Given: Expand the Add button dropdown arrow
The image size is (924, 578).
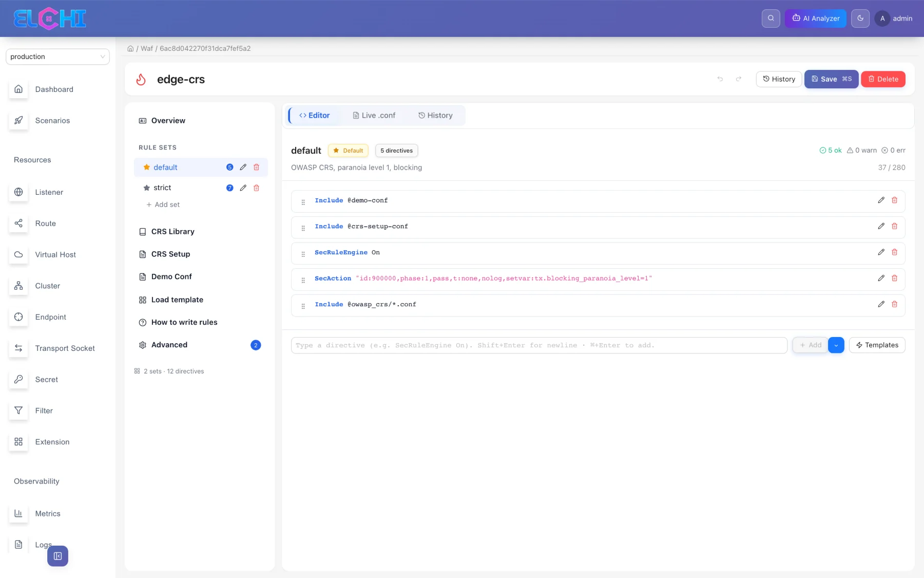Looking at the screenshot, I should (x=836, y=345).
